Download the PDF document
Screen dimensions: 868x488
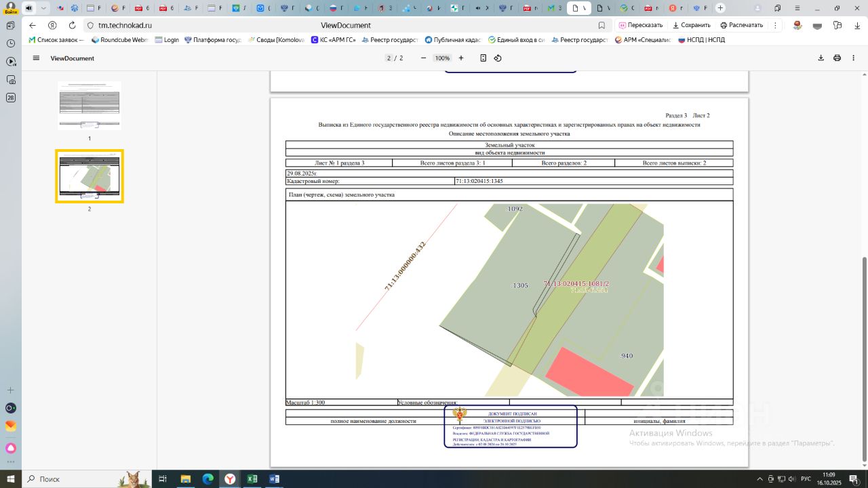tap(821, 58)
